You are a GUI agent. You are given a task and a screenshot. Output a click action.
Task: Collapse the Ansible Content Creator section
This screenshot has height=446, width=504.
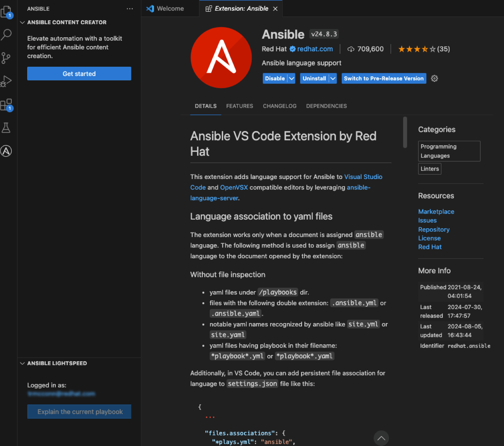(x=23, y=23)
